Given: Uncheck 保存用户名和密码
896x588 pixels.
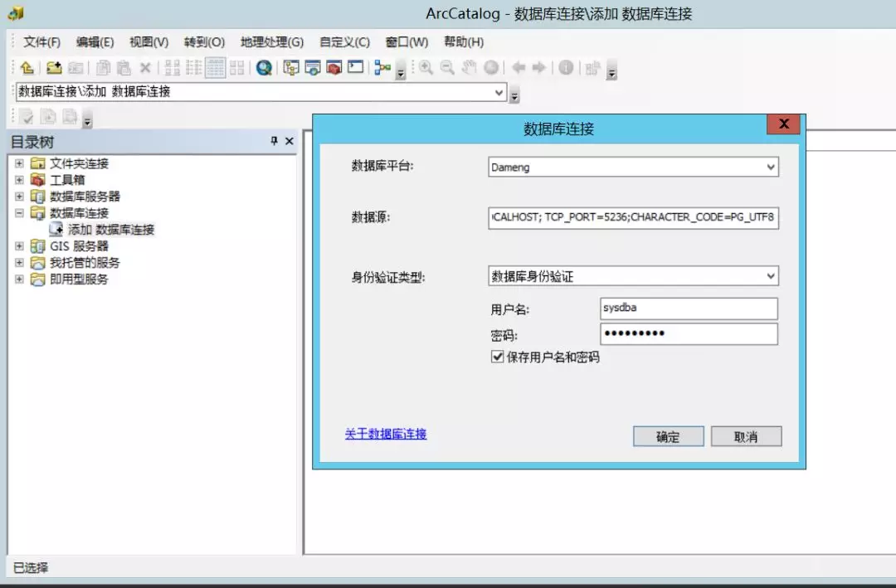Looking at the screenshot, I should pyautogui.click(x=497, y=357).
